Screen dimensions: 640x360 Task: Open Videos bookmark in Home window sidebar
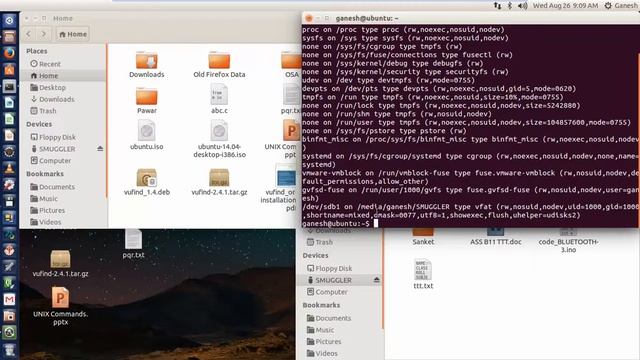pos(46,222)
